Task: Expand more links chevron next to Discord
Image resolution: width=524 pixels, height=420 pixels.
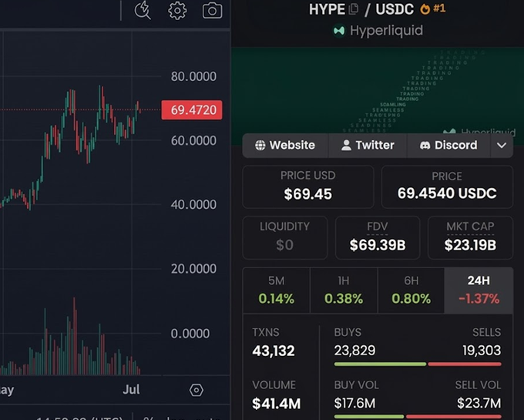Action: (x=502, y=146)
